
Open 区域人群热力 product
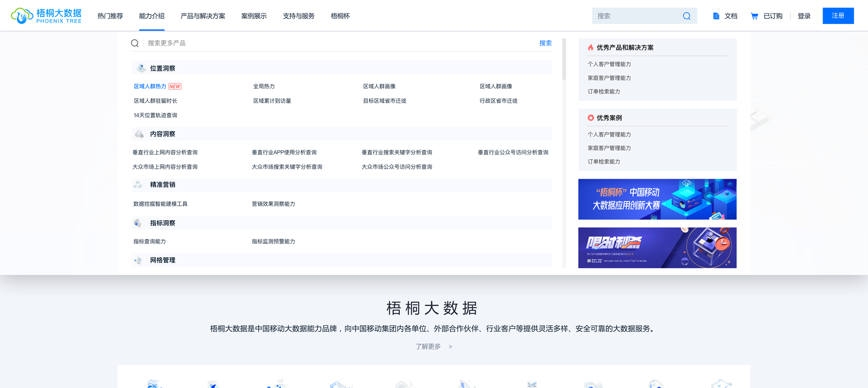click(x=150, y=86)
